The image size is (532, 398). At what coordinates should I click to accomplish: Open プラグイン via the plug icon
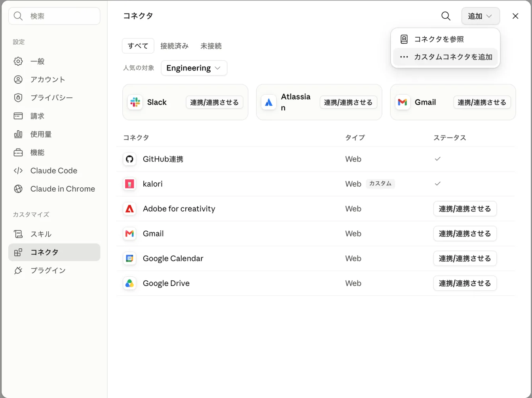coord(18,270)
